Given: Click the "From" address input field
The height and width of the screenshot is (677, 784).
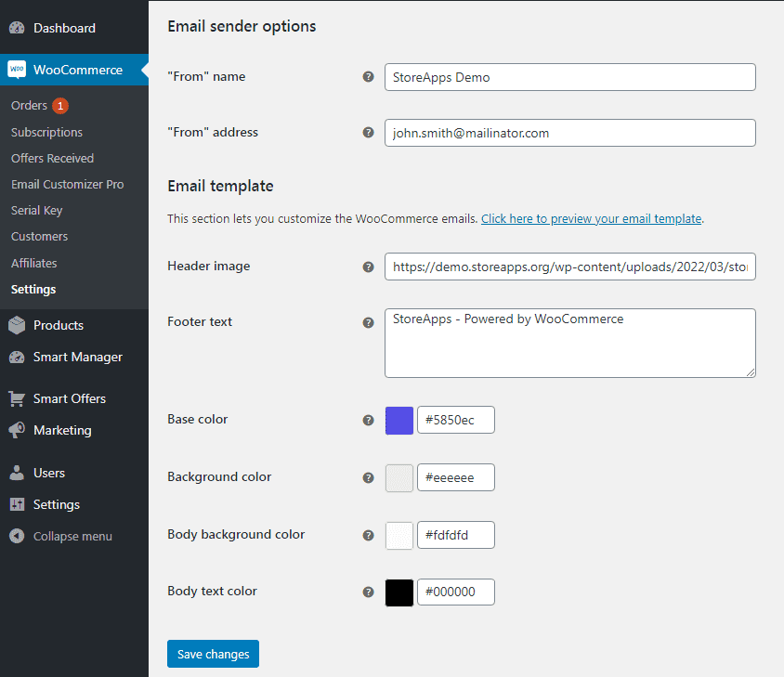Looking at the screenshot, I should tap(570, 133).
